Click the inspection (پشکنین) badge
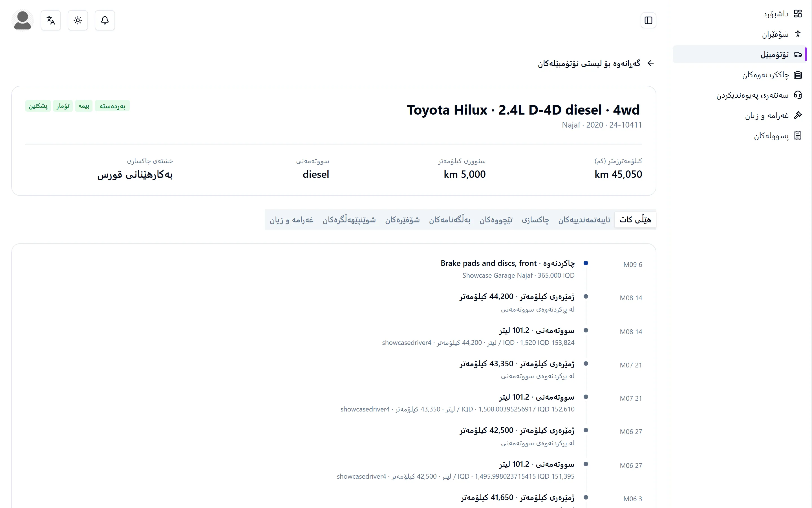The image size is (812, 508). [x=38, y=106]
